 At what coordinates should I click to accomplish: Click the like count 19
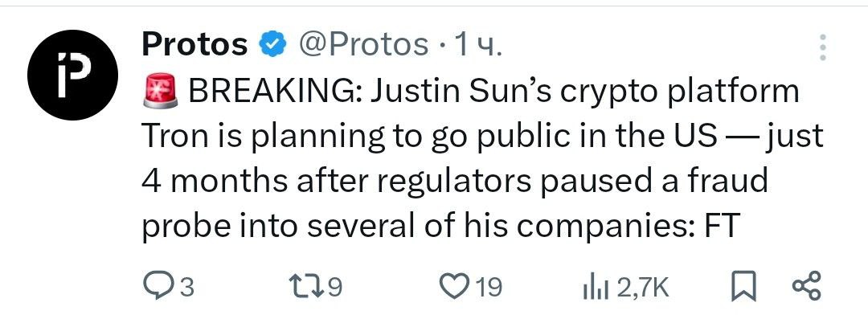point(488,288)
